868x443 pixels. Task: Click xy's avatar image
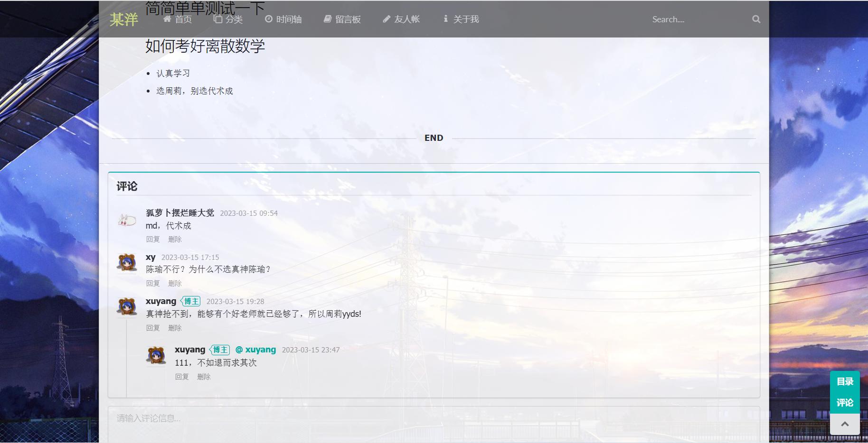[x=127, y=263]
